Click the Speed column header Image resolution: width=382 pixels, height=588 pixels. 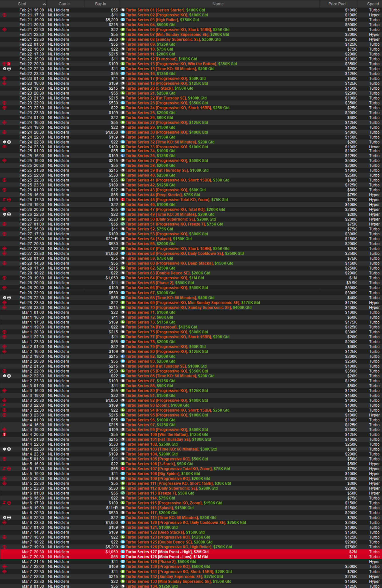373,4
